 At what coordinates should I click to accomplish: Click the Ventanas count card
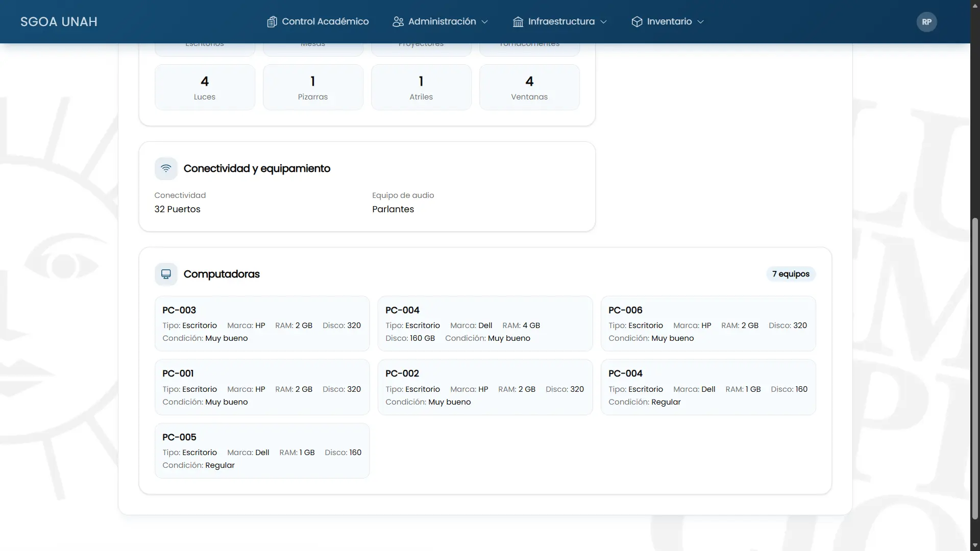[x=529, y=87]
